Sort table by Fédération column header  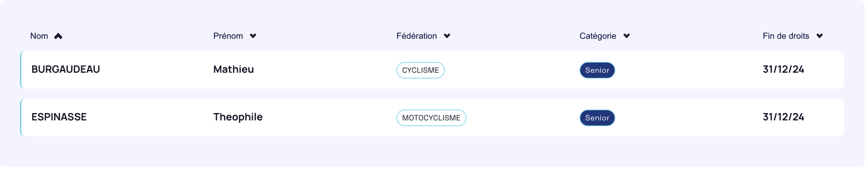(417, 36)
